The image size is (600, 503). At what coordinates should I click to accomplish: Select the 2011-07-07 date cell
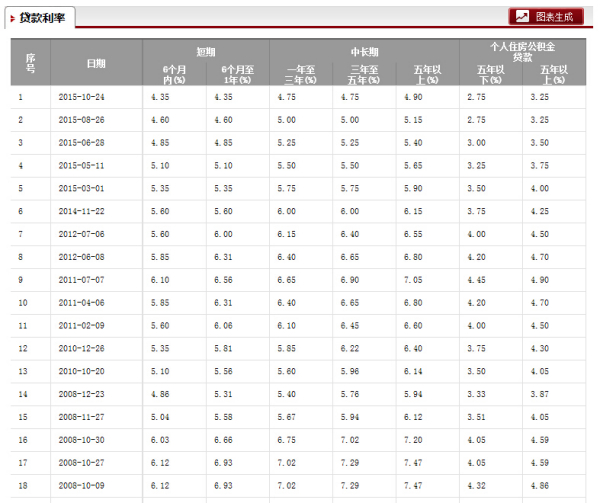(82, 279)
